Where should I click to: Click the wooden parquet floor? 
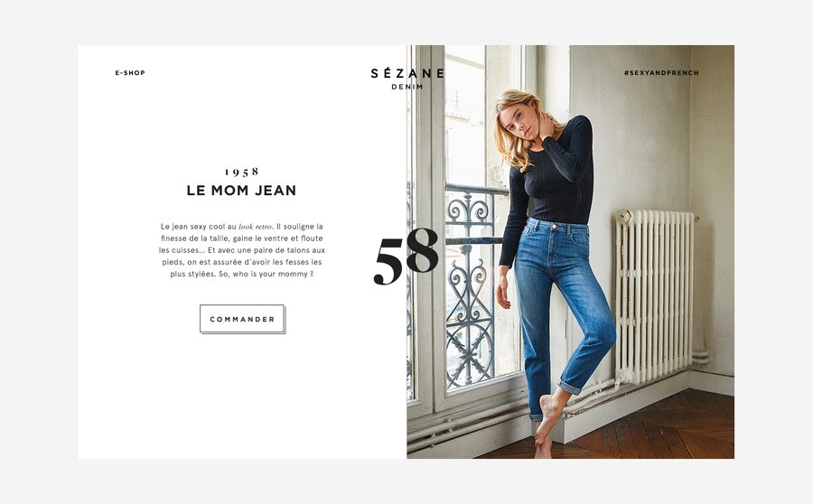(648, 430)
